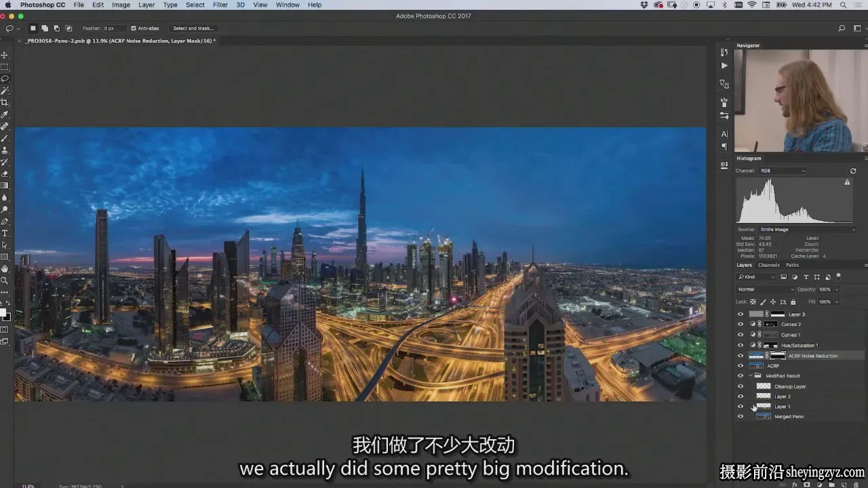Viewport: 868px width, 488px height.
Task: Refresh the histogram with uncached data
Action: coord(853,171)
